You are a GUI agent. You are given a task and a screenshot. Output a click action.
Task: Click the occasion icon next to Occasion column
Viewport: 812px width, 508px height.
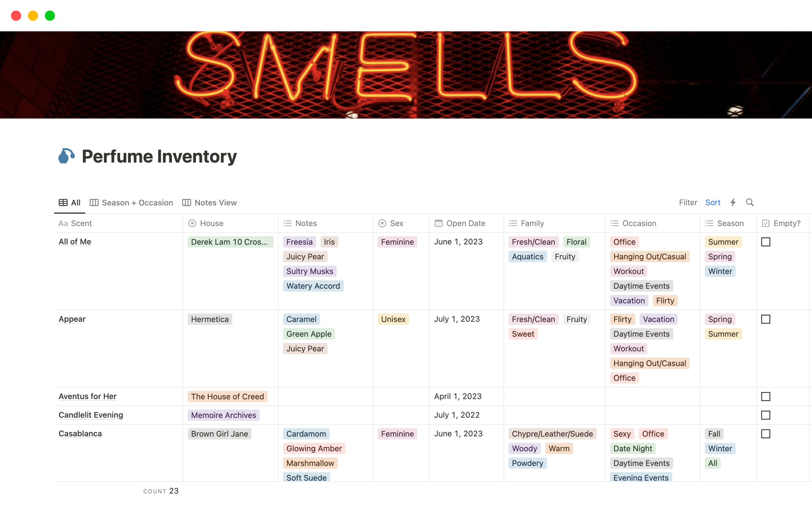coord(616,223)
